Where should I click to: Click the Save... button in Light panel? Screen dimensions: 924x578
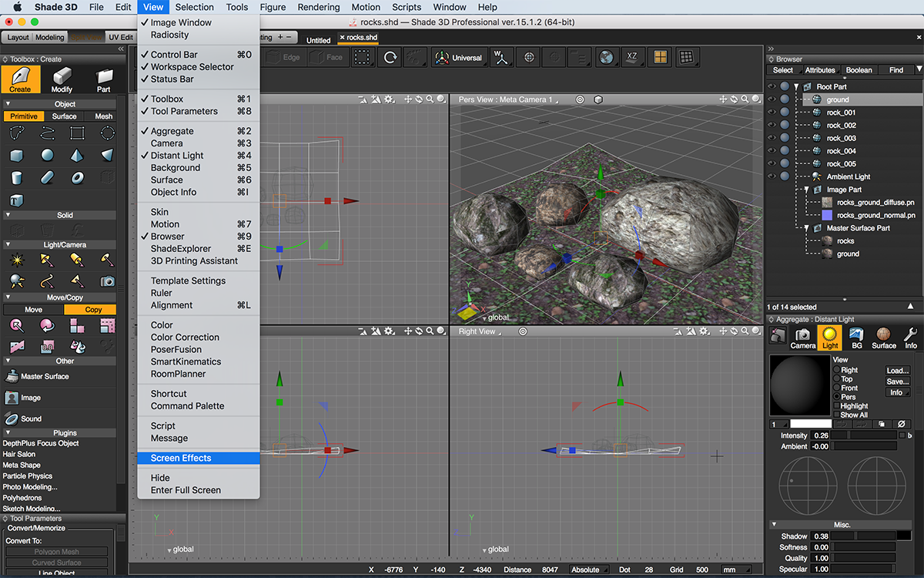[x=898, y=381]
